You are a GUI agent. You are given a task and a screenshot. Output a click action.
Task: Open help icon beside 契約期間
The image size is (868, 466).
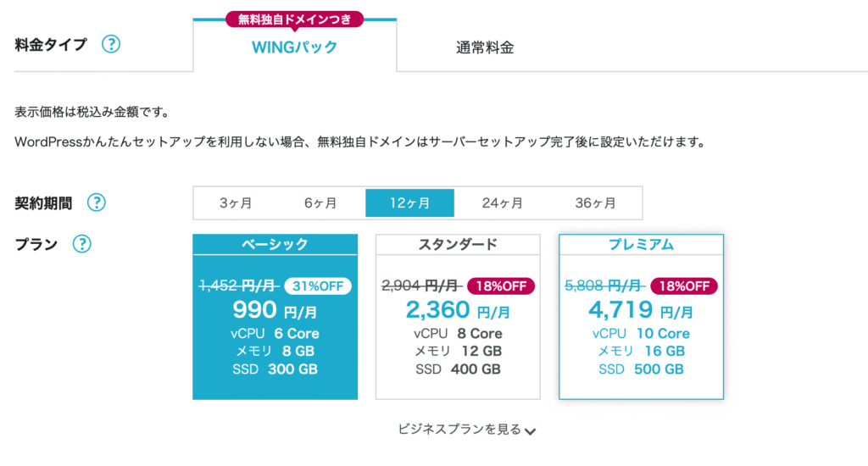click(97, 202)
